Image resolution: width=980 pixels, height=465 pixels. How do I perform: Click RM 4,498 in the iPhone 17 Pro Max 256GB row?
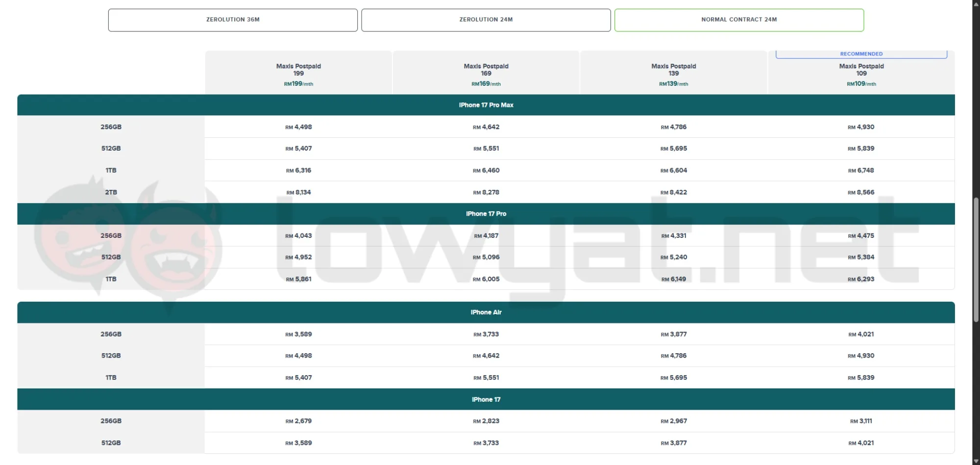point(298,127)
